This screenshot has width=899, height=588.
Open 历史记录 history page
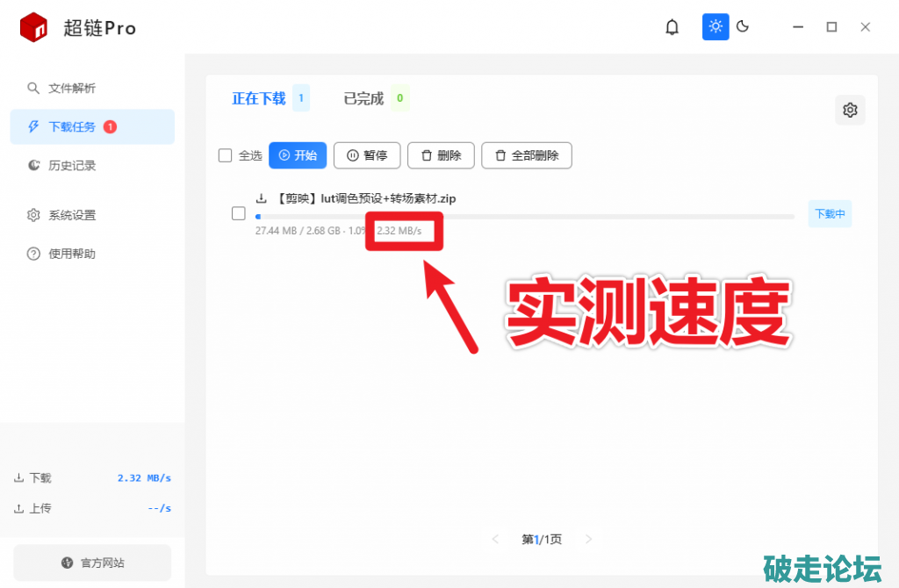(x=72, y=165)
